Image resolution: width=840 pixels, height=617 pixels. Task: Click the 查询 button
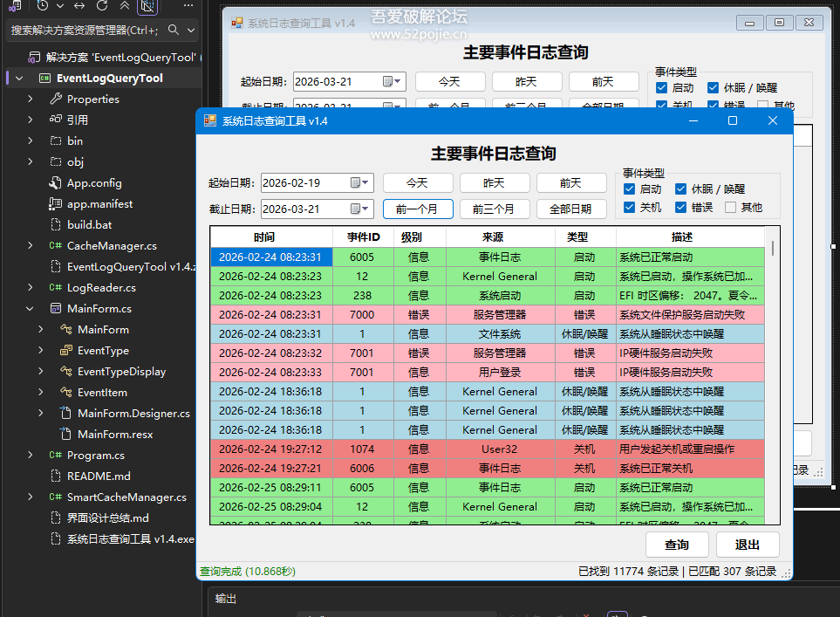tap(677, 545)
